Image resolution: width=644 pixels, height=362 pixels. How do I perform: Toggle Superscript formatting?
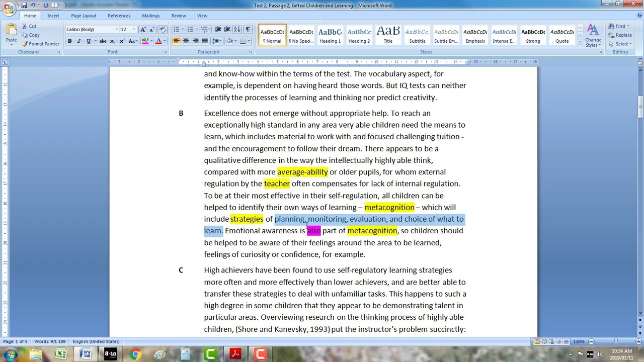[x=122, y=41]
